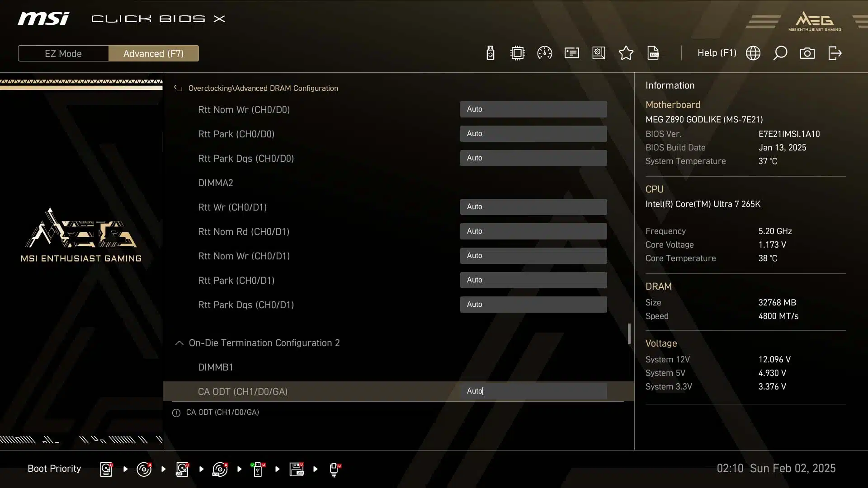The image size is (868, 488).
Task: Select the USB hard disk boot device icon
Action: [x=182, y=469]
